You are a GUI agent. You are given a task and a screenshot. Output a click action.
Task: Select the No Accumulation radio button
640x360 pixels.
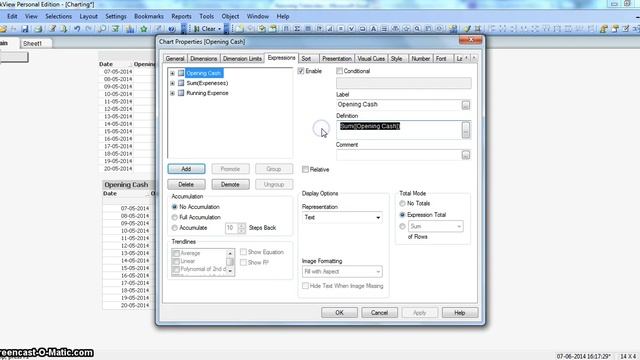tap(175, 207)
